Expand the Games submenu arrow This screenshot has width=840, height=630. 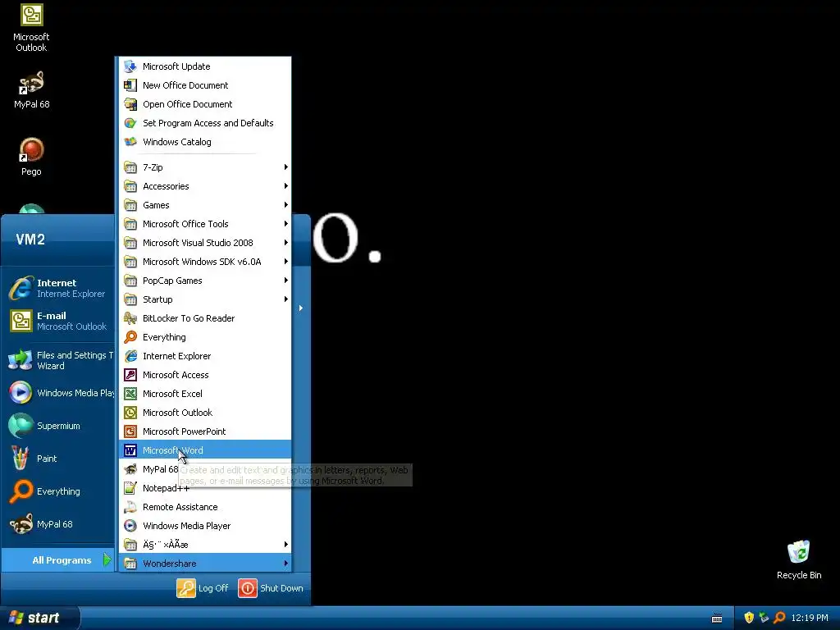coord(286,204)
